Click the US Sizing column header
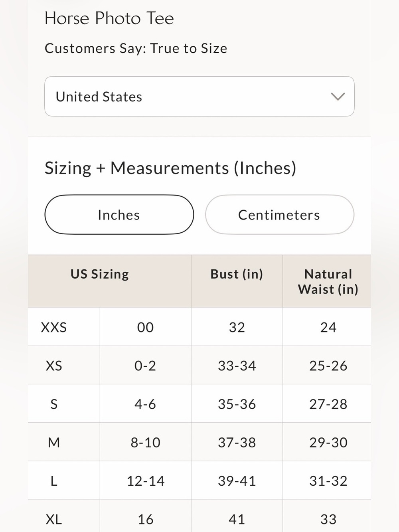Image resolution: width=399 pixels, height=532 pixels. tap(100, 274)
